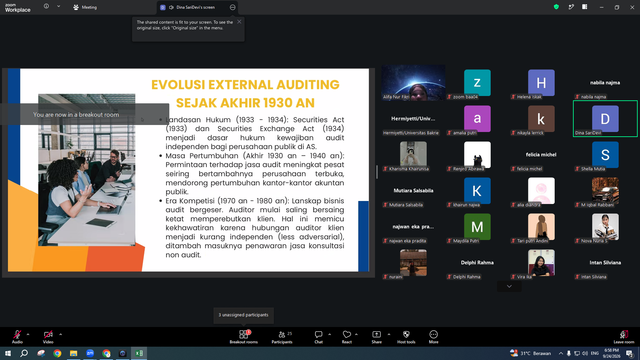The width and height of the screenshot is (640, 360).
Task: Open the Windows Start menu
Action: point(8,353)
